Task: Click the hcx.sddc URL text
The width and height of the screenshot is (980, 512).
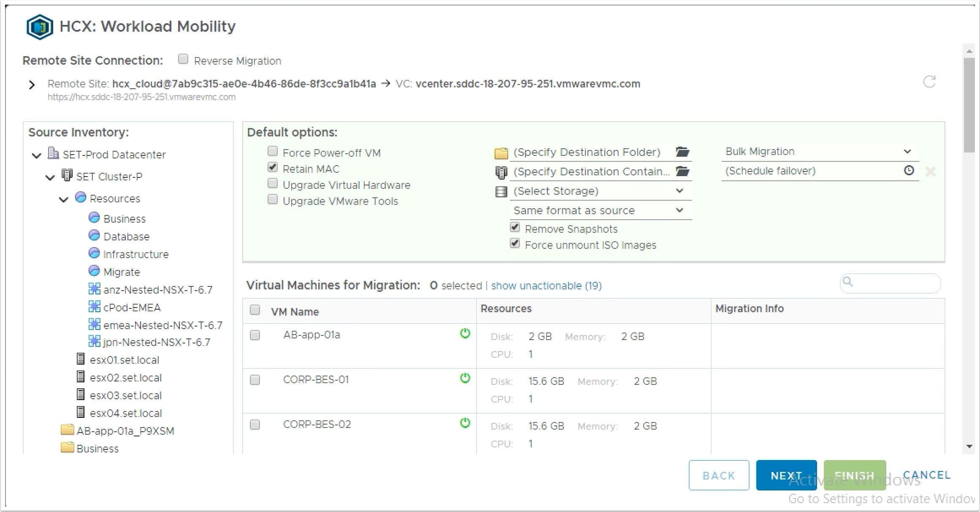Action: [141, 97]
